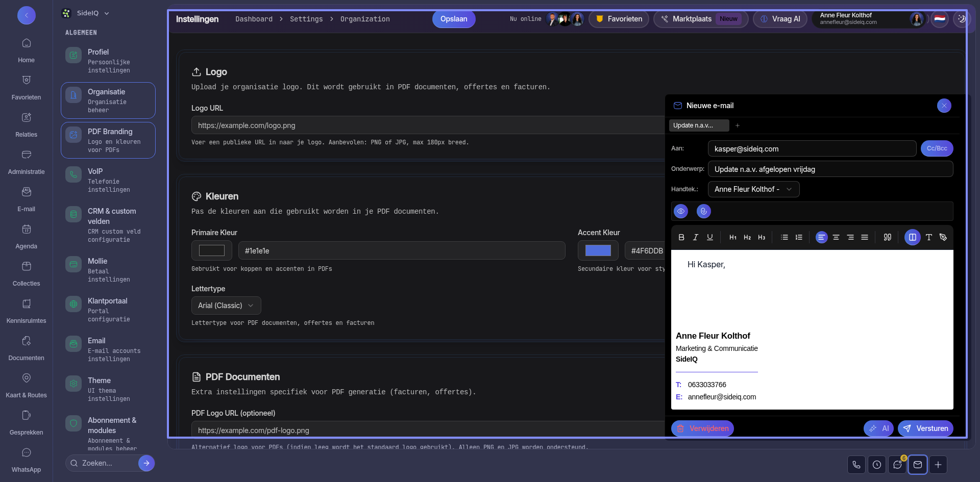This screenshot has width=980, height=482.
Task: Click the attachment paperclip icon in the email composer
Action: [703, 211]
